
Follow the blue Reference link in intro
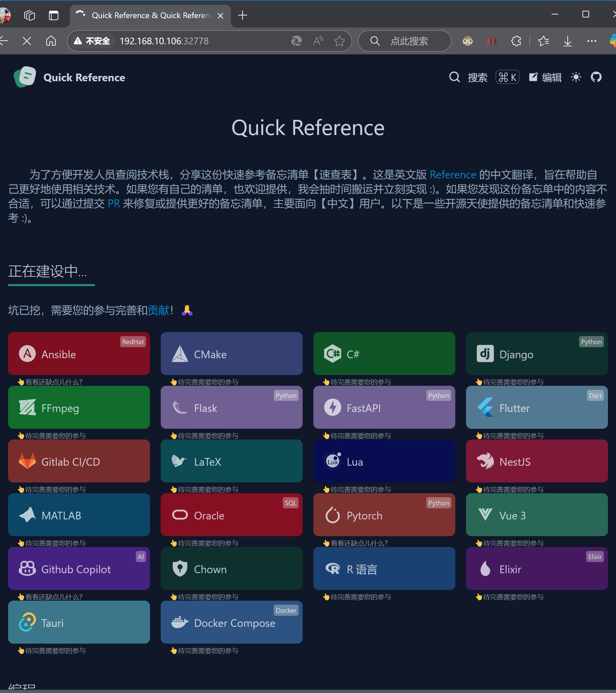click(x=453, y=175)
